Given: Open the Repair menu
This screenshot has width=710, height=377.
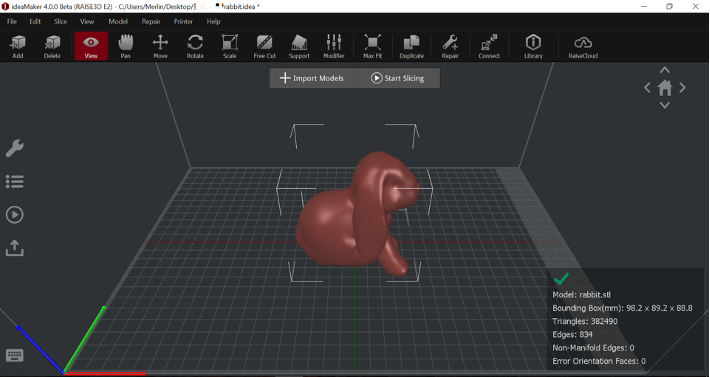Looking at the screenshot, I should 151,21.
